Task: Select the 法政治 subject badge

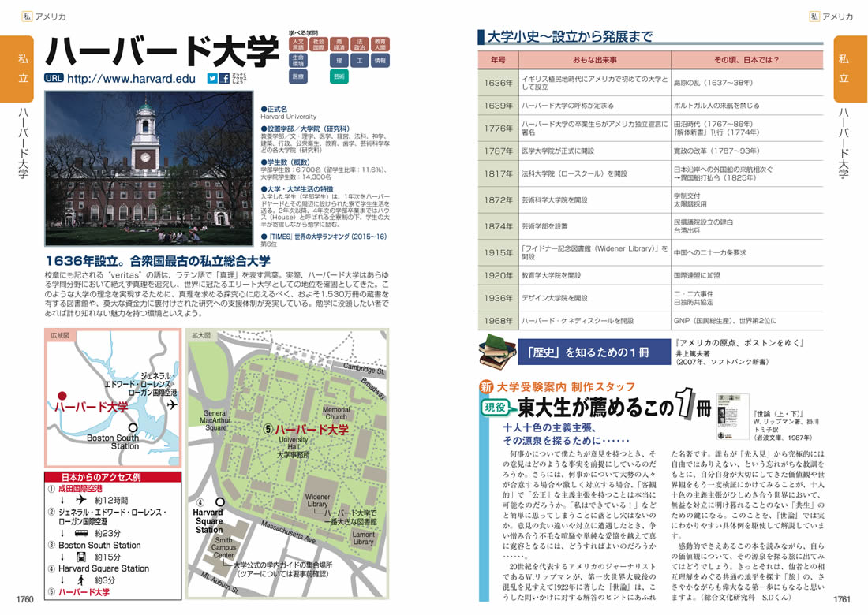Action: coord(359,44)
